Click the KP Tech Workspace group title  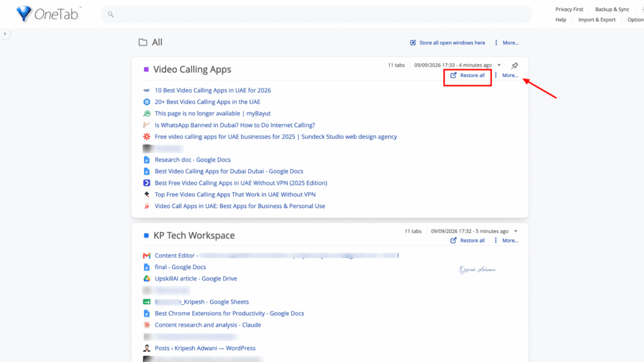(x=194, y=236)
